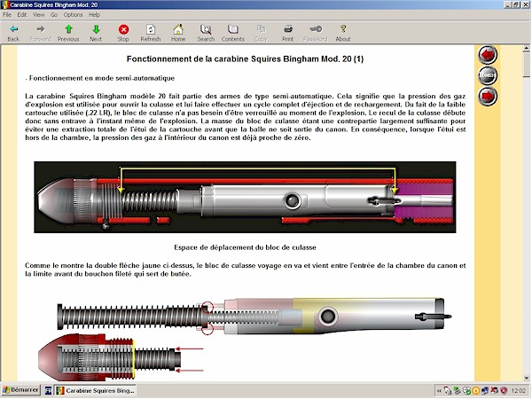Click the red right-arrow round button
Screen dimensions: 532x399
point(488,97)
